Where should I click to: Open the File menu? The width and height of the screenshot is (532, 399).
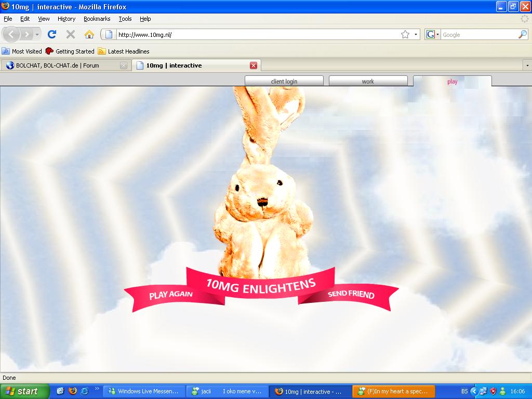pos(8,19)
